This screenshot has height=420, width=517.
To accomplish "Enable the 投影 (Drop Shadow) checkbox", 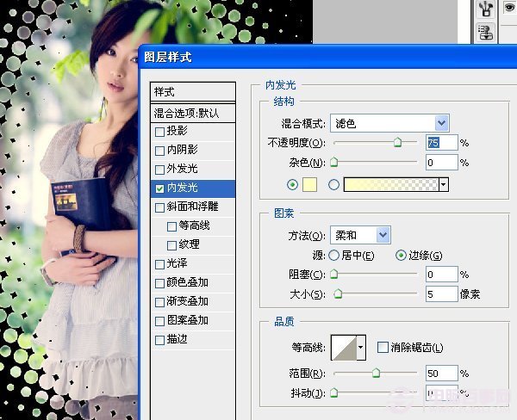I will (x=159, y=132).
